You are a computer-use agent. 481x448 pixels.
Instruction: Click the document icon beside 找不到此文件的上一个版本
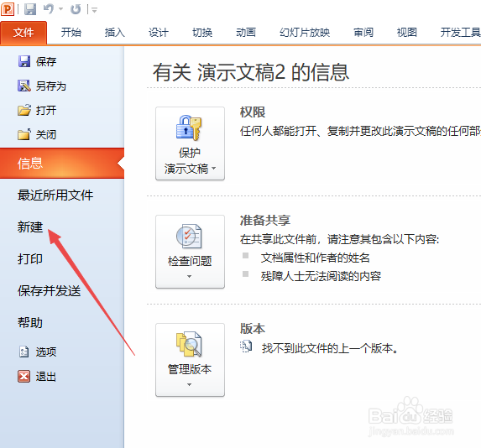[246, 346]
